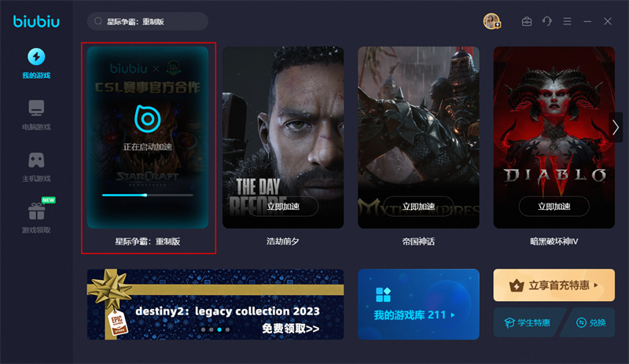
Task: Click the biubiu logo
Action: click(36, 21)
